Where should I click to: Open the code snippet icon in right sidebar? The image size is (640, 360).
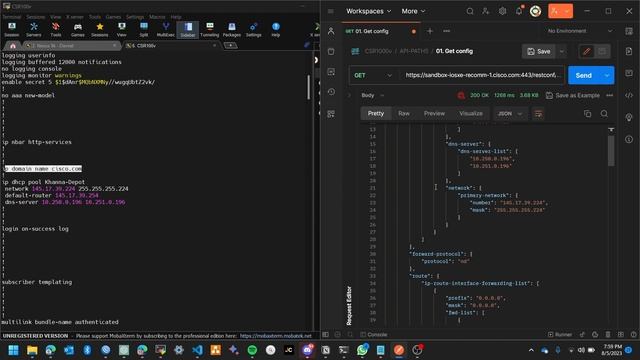(629, 95)
